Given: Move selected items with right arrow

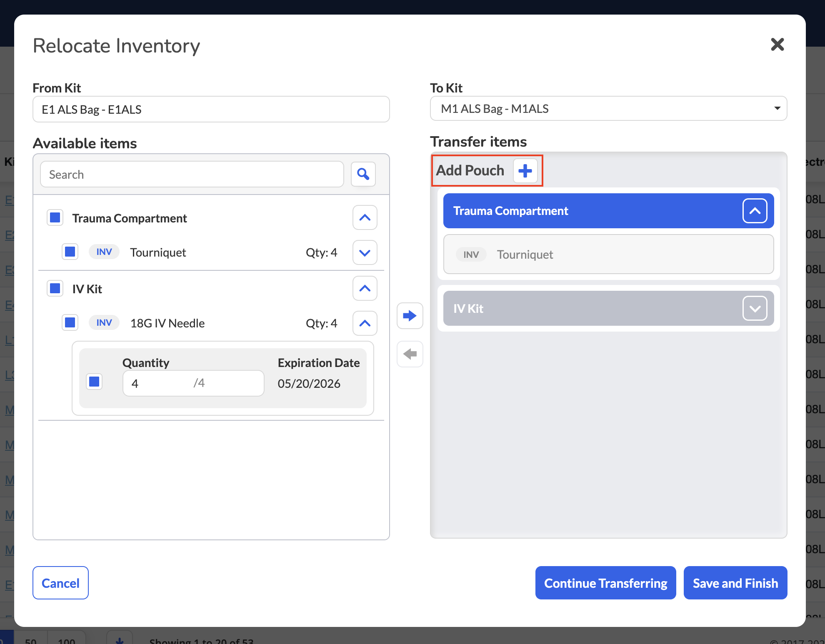Looking at the screenshot, I should (x=410, y=316).
